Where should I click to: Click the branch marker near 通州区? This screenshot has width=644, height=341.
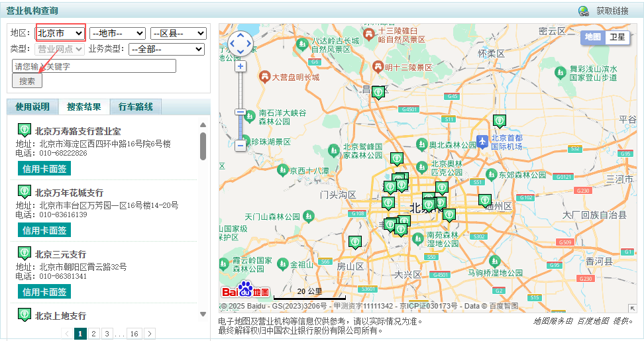click(485, 201)
